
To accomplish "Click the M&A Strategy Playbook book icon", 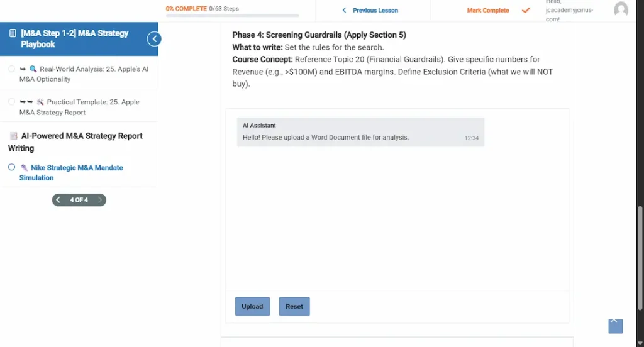I will tap(13, 33).
